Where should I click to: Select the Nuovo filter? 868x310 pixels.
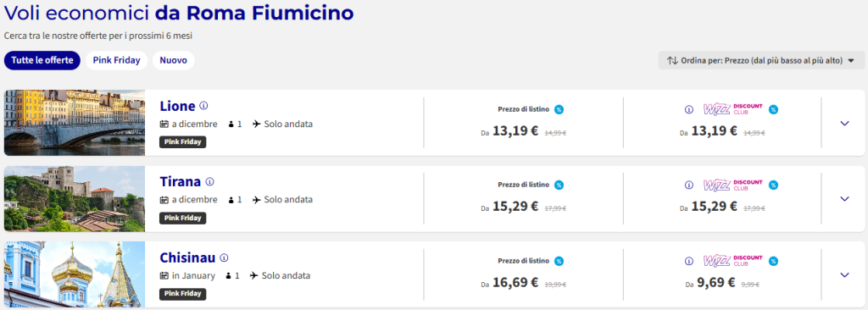click(x=173, y=60)
